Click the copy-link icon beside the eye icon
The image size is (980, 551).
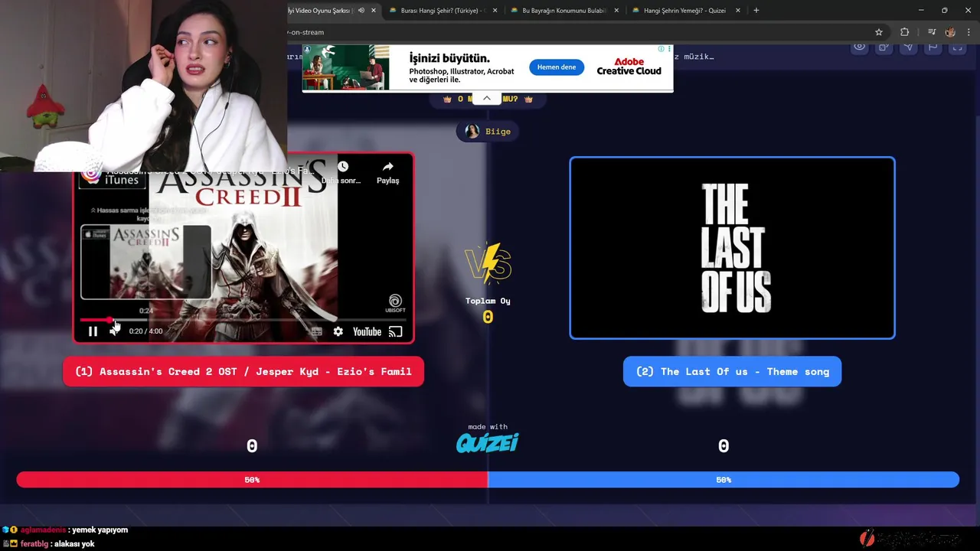pyautogui.click(x=884, y=47)
